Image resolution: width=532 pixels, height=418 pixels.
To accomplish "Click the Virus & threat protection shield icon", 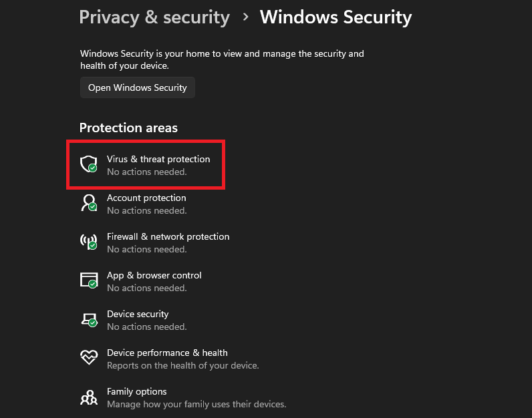I will pos(89,164).
